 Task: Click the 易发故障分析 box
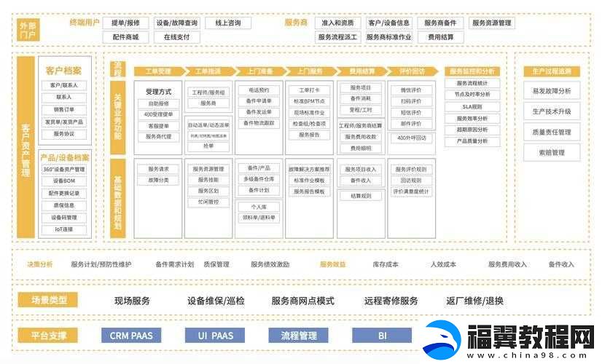(552, 91)
